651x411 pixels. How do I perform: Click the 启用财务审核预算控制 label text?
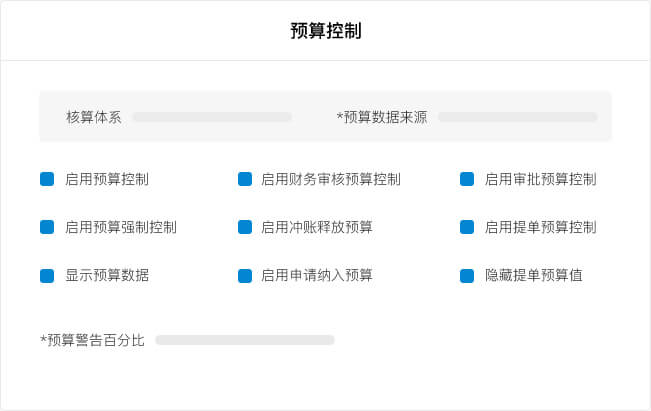[331, 179]
